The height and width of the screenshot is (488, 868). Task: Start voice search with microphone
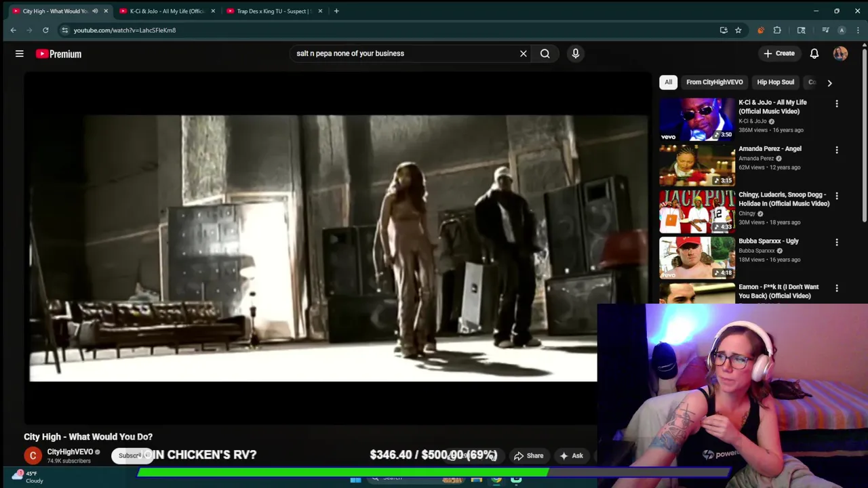576,54
